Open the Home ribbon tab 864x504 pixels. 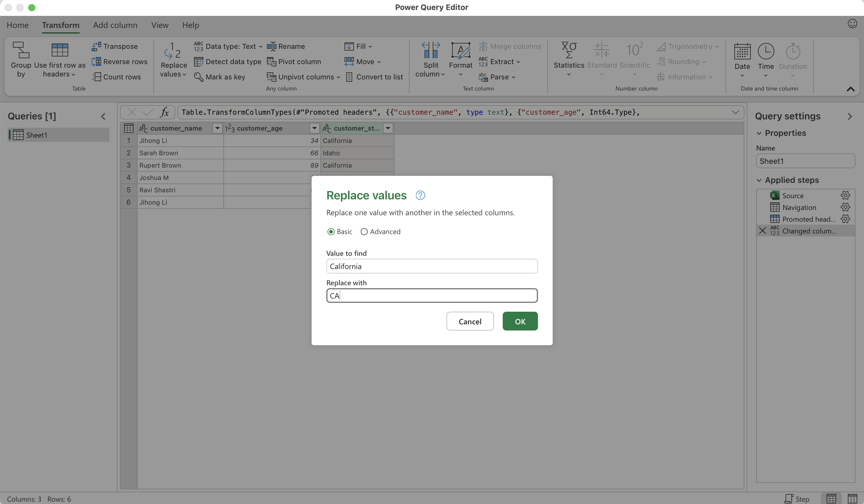pos(17,25)
